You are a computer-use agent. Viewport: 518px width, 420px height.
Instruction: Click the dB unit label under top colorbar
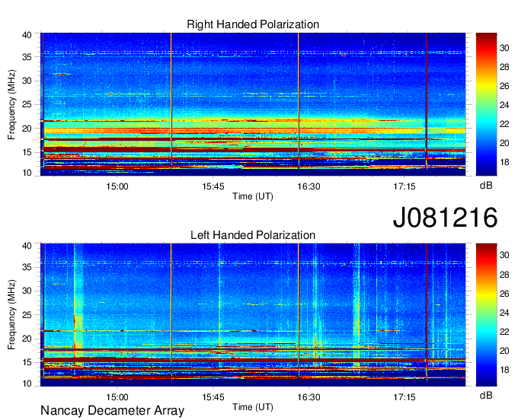[x=486, y=186]
